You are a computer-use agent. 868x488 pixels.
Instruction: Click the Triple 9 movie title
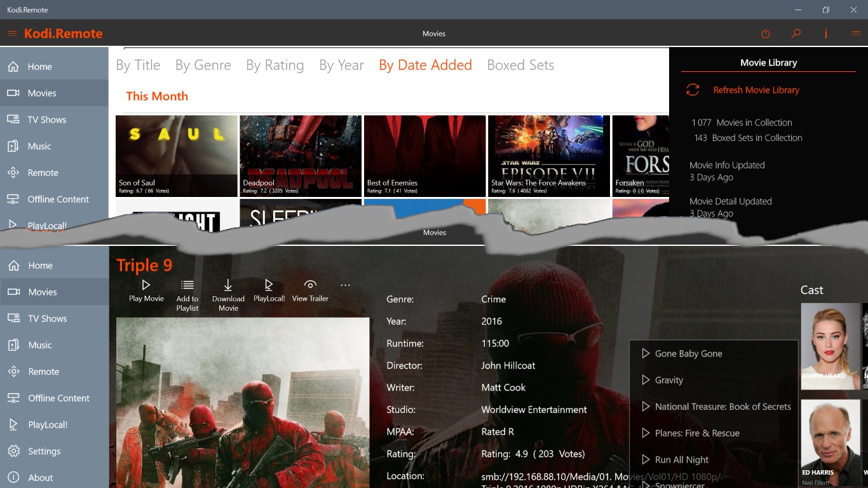144,265
